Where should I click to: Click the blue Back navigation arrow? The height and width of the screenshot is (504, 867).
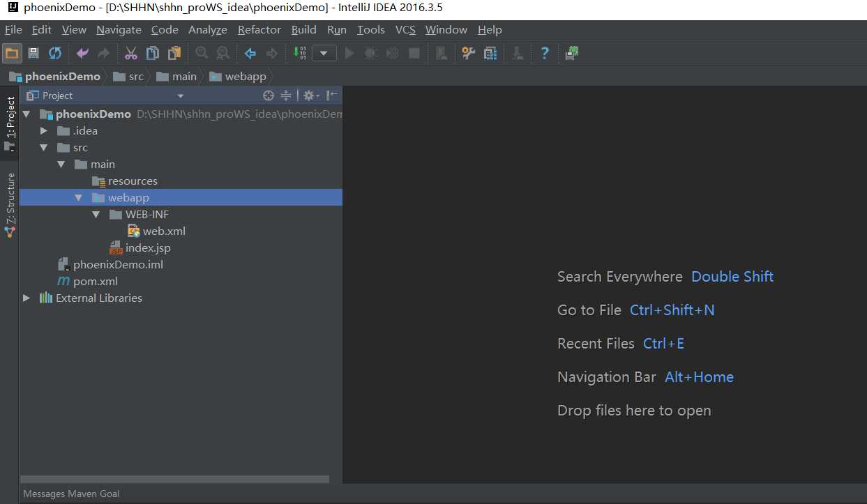[x=250, y=53]
